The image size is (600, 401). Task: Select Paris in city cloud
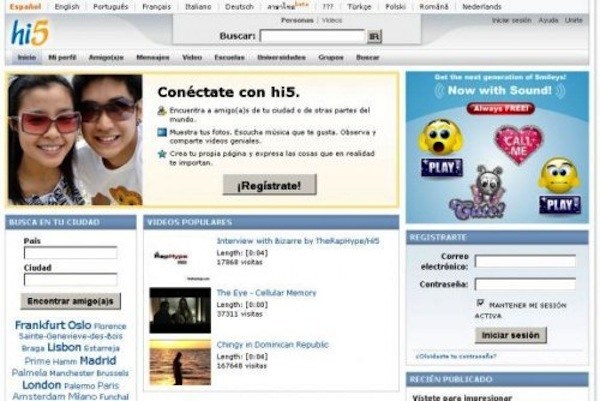(x=108, y=386)
